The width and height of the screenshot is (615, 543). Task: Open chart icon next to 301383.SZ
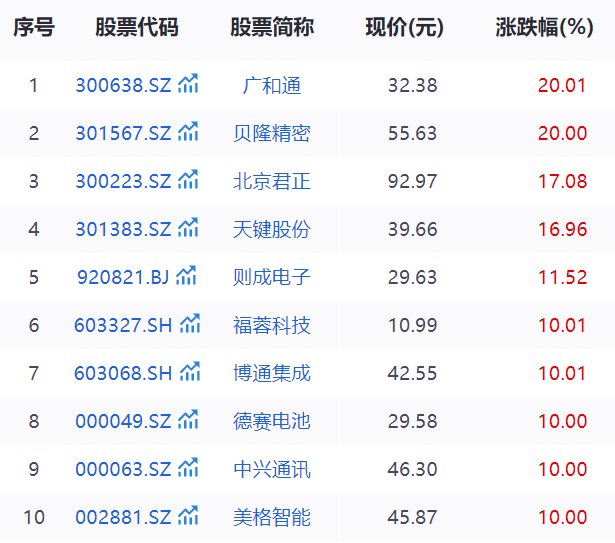point(188,228)
